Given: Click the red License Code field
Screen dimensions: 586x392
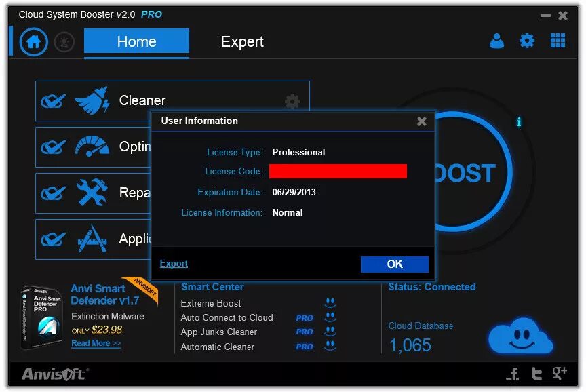Looking at the screenshot, I should (338, 171).
